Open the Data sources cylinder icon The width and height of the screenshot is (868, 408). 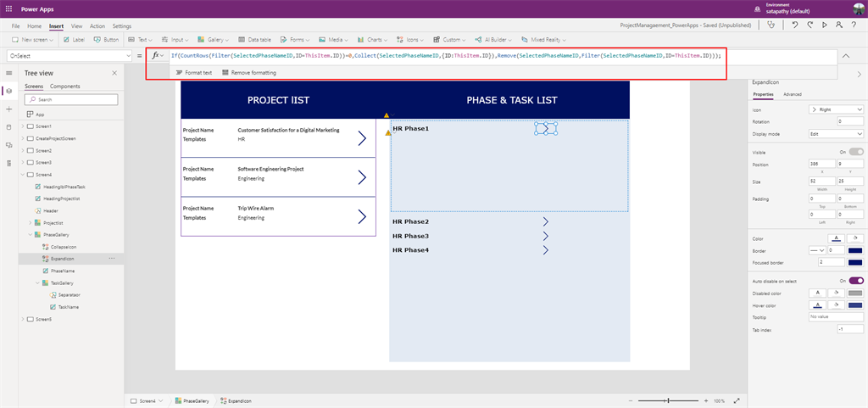(8, 127)
